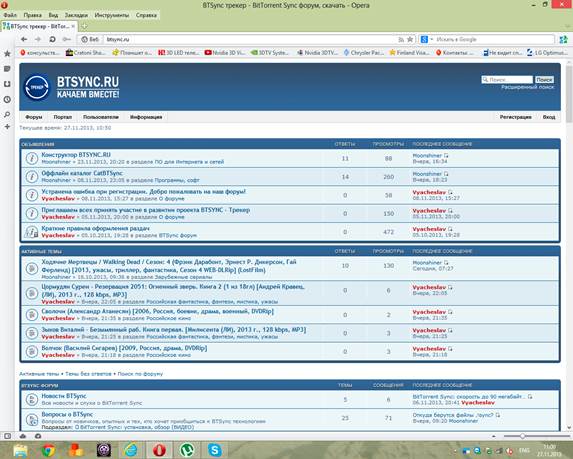Open a new tab with plus button

click(84, 26)
